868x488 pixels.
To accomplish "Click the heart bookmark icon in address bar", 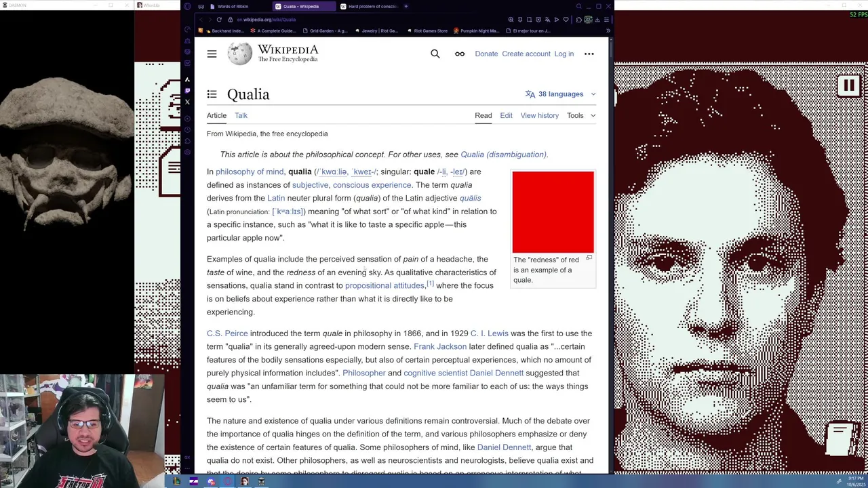I will [566, 20].
